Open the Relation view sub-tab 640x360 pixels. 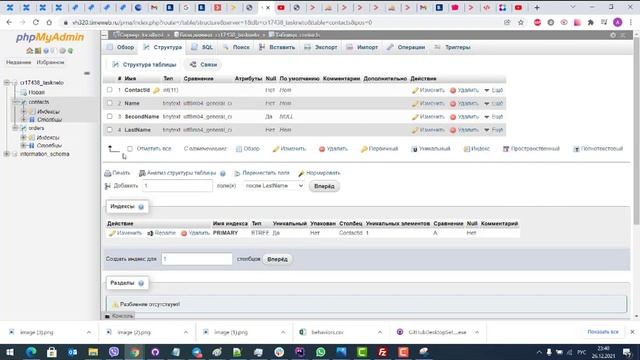203,64
